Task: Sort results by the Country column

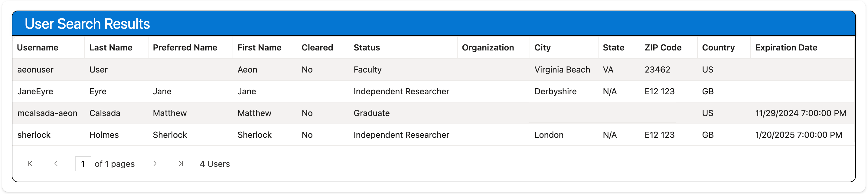Action: point(718,47)
